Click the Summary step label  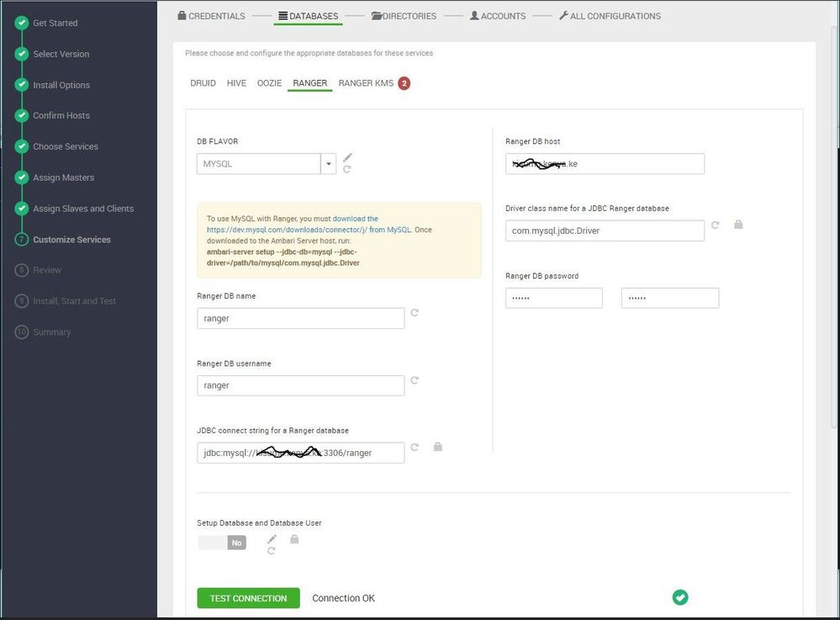[52, 332]
